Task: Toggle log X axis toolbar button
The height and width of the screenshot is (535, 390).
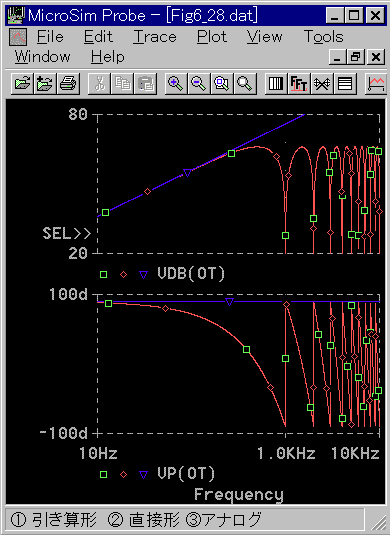Action: point(276,84)
